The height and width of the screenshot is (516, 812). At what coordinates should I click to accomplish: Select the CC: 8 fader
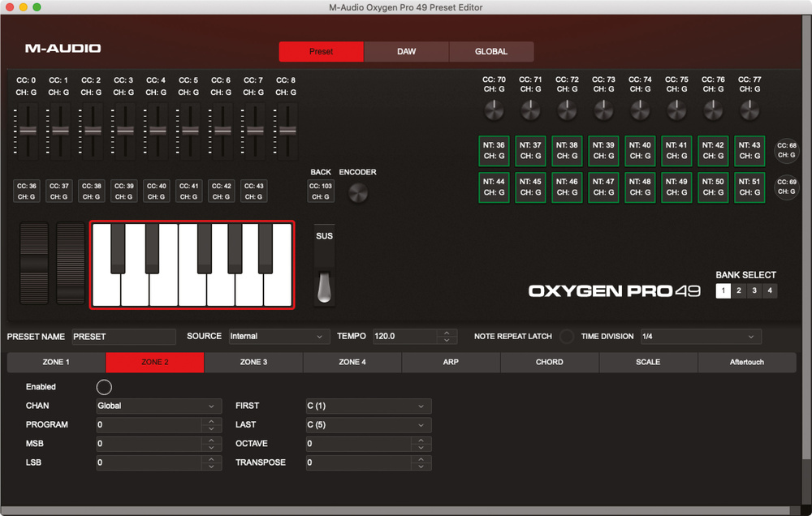pos(287,131)
